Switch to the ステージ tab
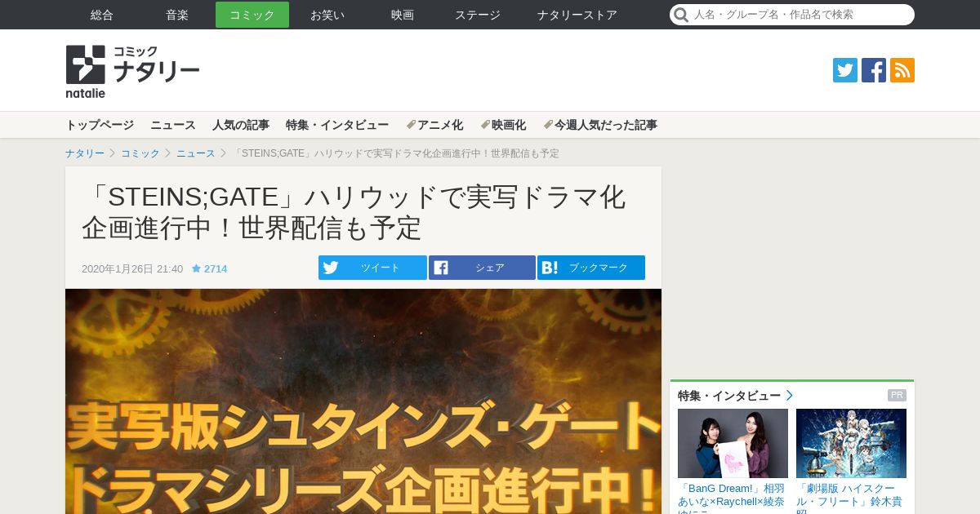Viewport: 980px width, 514px height. [478, 15]
